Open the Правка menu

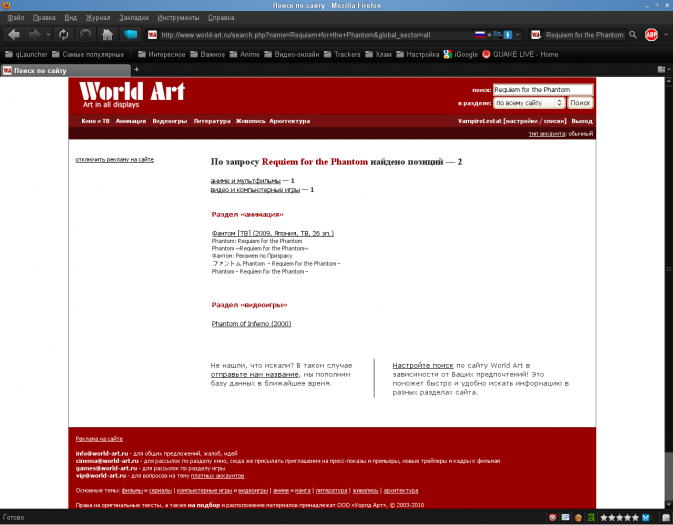[x=44, y=18]
